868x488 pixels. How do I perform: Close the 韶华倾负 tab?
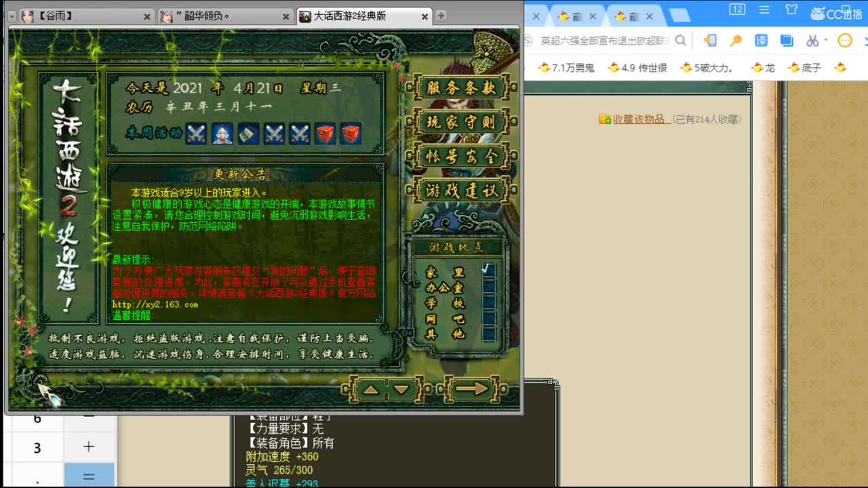pos(285,16)
